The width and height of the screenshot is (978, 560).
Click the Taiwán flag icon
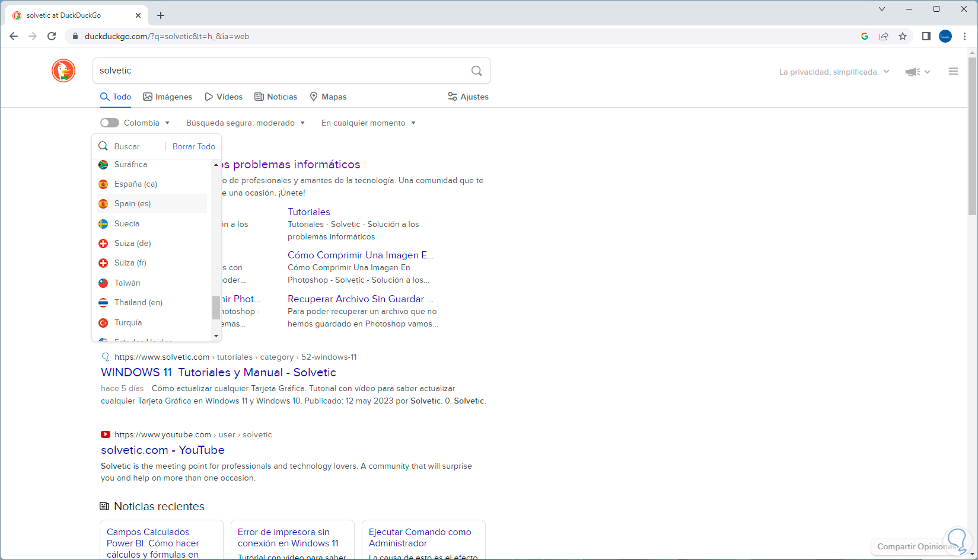click(x=103, y=283)
